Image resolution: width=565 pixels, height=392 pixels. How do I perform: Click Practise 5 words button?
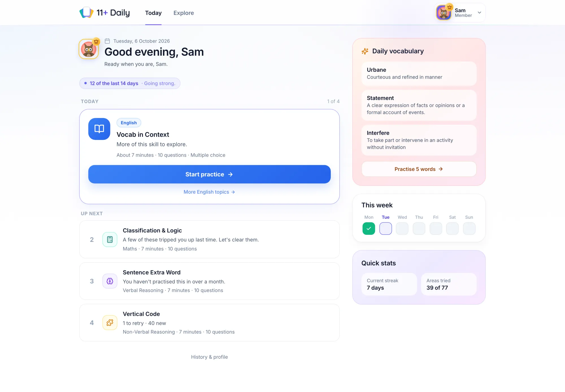pos(419,169)
